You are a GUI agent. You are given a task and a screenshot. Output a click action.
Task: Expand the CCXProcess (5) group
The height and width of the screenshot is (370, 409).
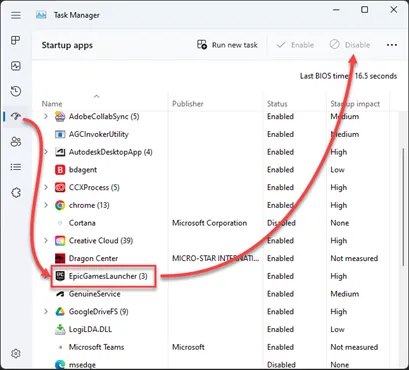pos(46,187)
